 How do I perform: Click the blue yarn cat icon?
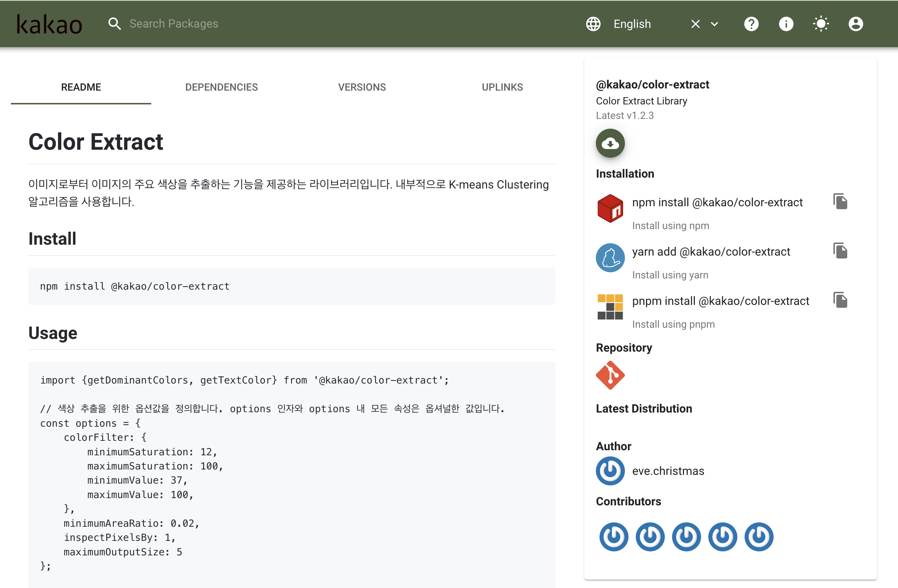point(610,258)
